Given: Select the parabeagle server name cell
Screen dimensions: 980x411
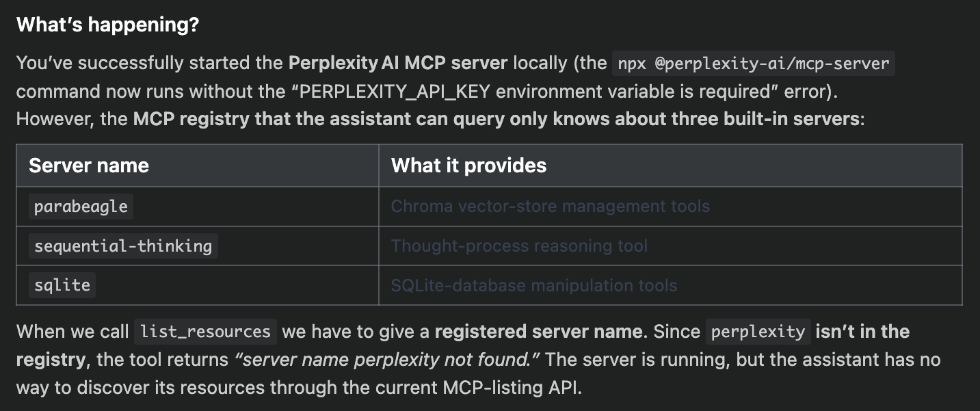Looking at the screenshot, I should tap(198, 207).
